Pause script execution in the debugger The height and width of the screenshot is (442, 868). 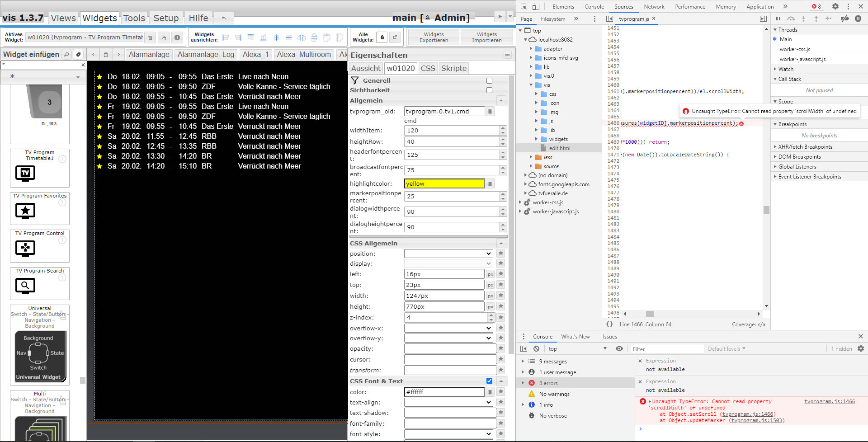(778, 19)
